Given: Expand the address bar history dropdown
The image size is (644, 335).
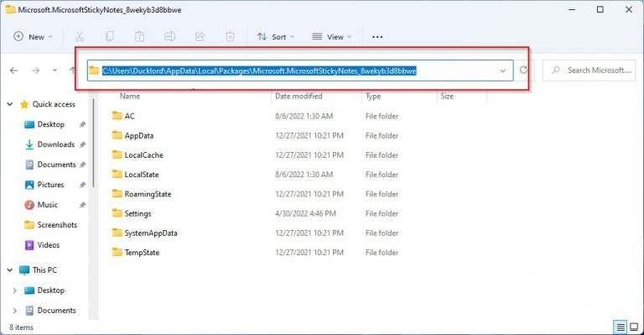Looking at the screenshot, I should (503, 71).
